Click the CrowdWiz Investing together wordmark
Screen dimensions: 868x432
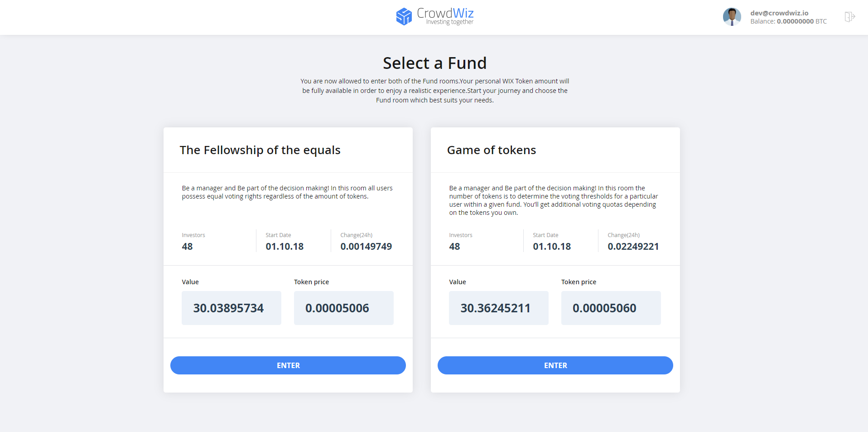445,16
